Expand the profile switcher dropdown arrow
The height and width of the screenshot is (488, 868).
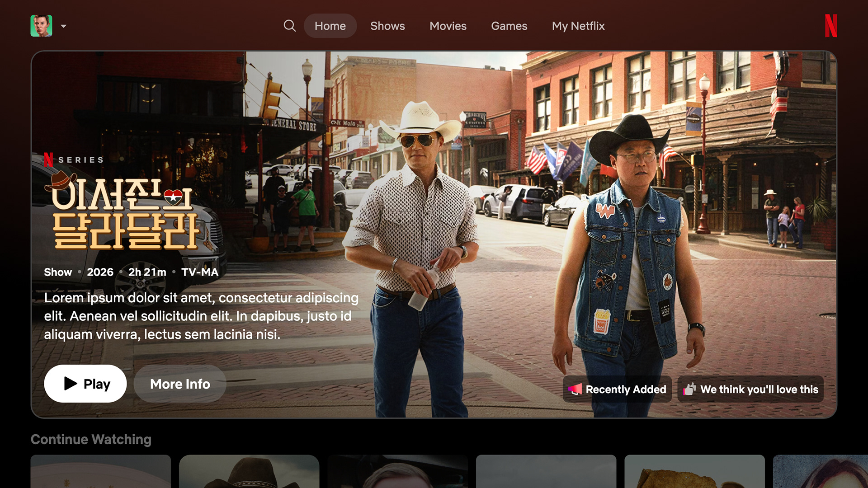point(64,26)
